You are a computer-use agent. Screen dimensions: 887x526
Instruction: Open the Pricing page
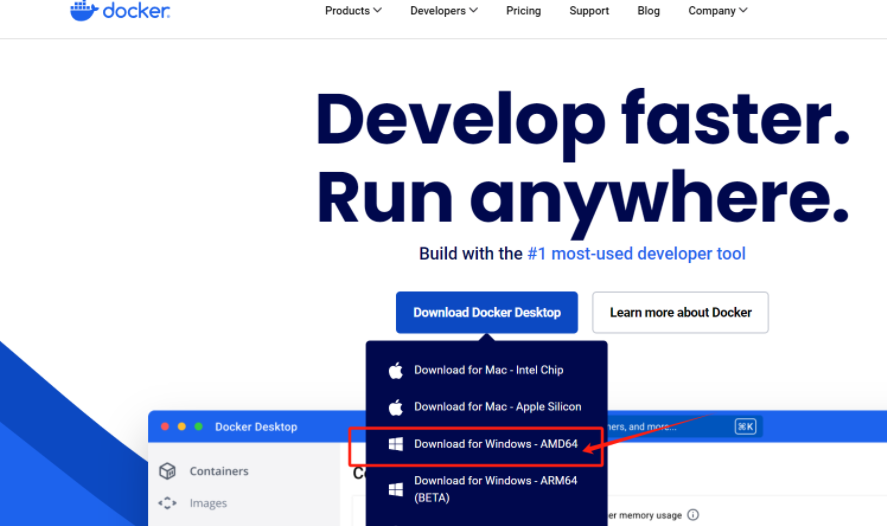tap(523, 11)
